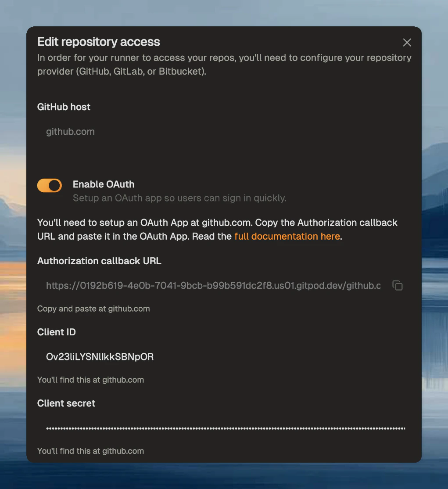Click the GitHub host label
The width and height of the screenshot is (448, 489).
point(63,107)
